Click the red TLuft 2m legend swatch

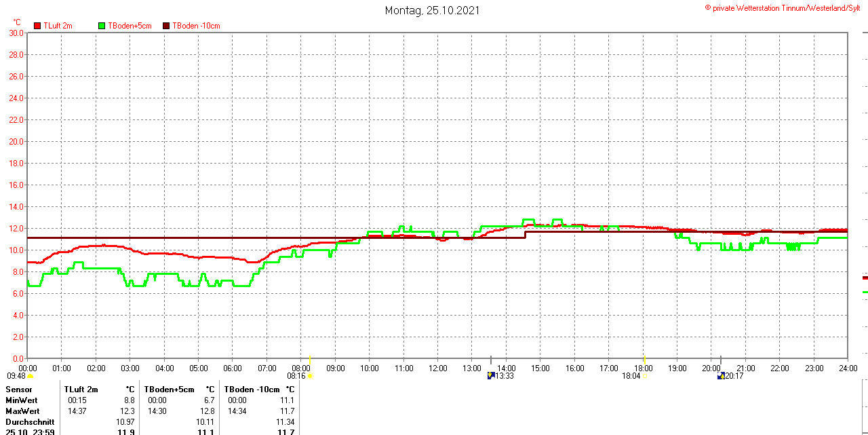click(x=38, y=26)
